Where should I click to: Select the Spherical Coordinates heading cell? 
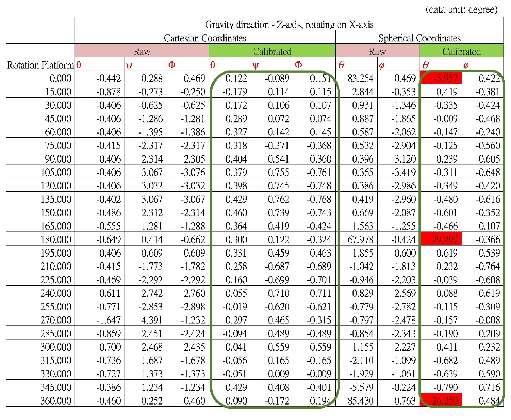419,38
